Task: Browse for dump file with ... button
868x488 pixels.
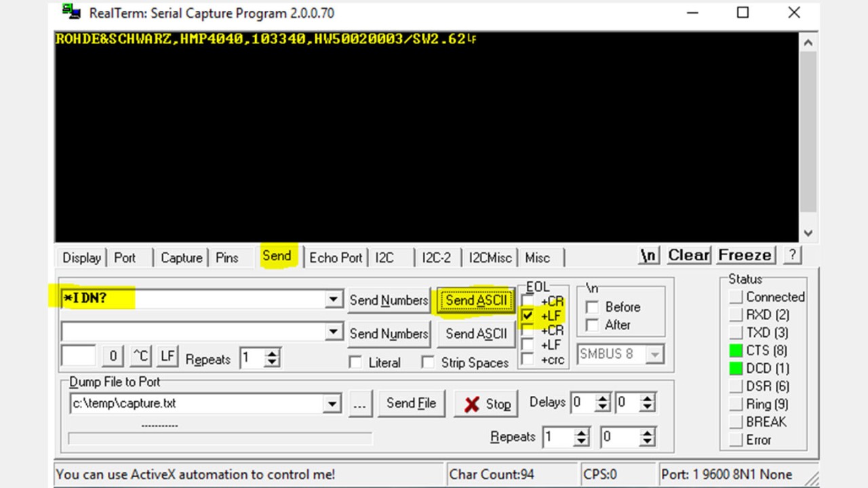Action: [x=359, y=404]
